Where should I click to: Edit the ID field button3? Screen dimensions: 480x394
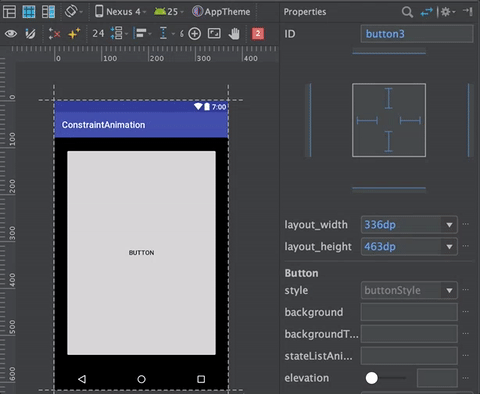click(417, 34)
